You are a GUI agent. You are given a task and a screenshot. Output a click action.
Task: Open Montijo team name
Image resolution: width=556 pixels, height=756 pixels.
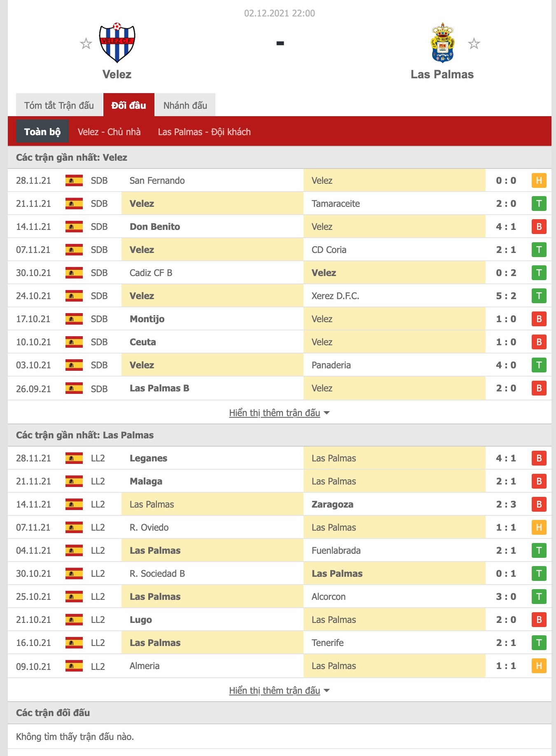(147, 319)
